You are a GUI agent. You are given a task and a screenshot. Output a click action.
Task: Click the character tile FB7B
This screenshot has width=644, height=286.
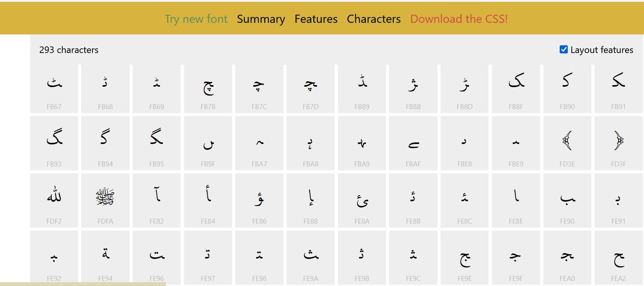click(x=208, y=89)
